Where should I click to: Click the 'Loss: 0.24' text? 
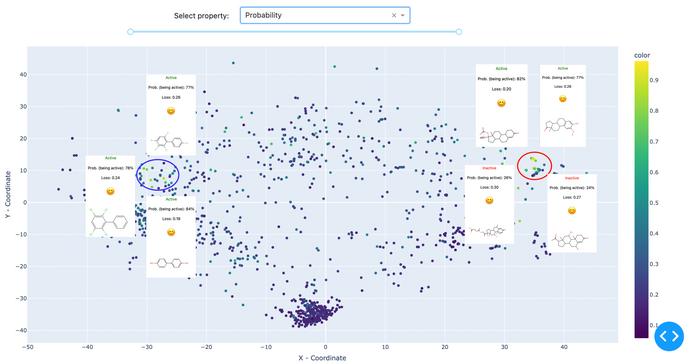110,178
